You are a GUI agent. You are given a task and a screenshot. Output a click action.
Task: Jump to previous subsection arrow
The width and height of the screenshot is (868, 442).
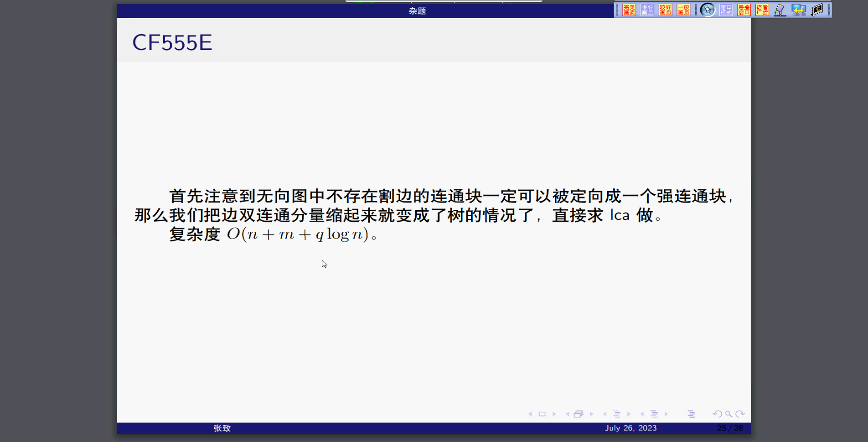click(605, 414)
